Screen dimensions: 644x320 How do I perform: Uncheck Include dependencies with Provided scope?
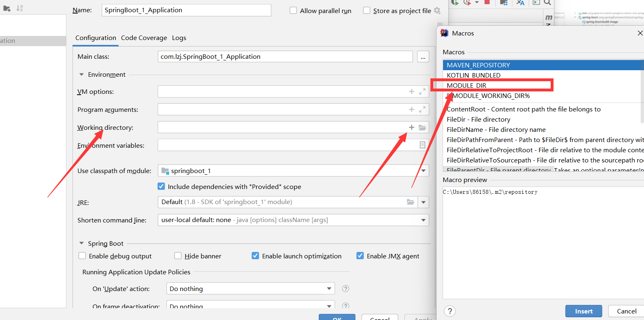click(x=161, y=187)
